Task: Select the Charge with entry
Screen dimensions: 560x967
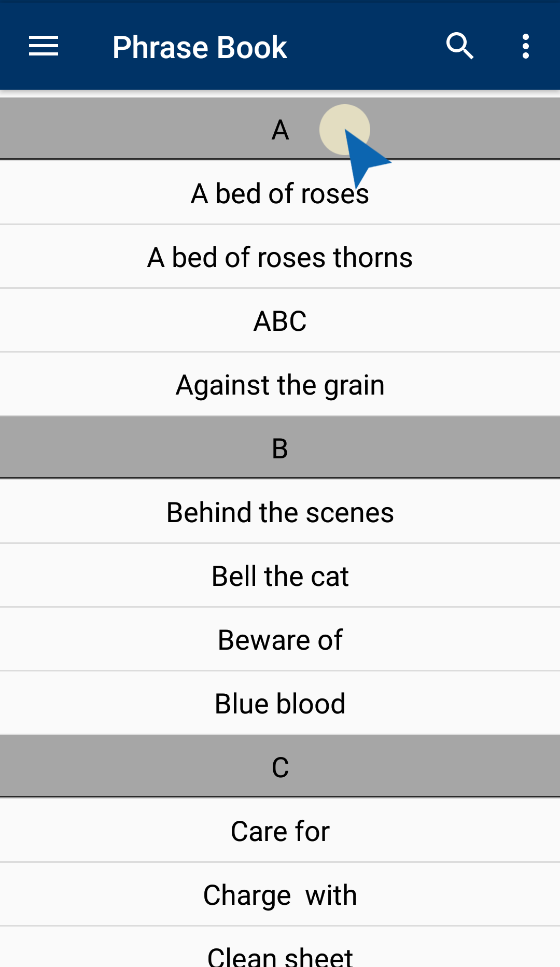Action: click(280, 894)
